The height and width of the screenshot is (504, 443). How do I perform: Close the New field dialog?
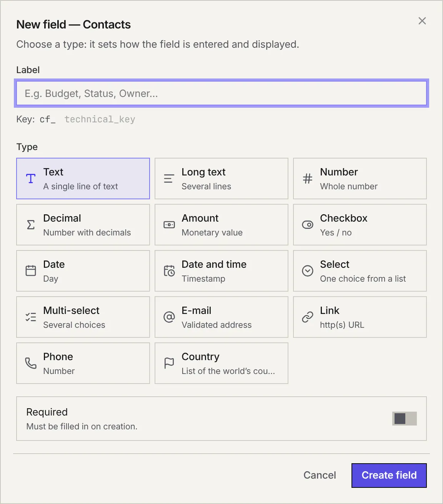(422, 21)
